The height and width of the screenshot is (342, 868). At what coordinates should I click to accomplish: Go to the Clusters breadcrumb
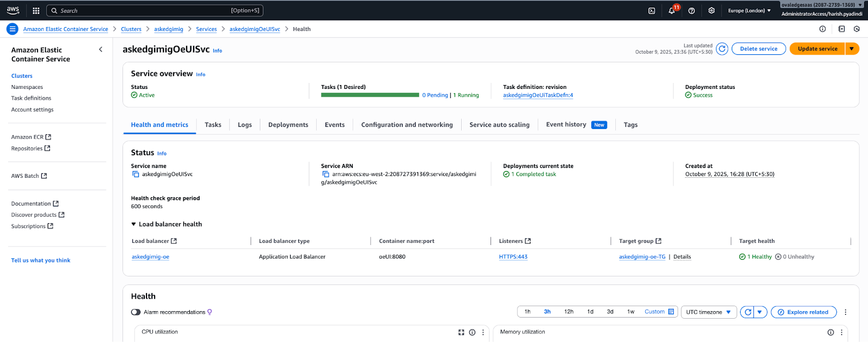(131, 29)
